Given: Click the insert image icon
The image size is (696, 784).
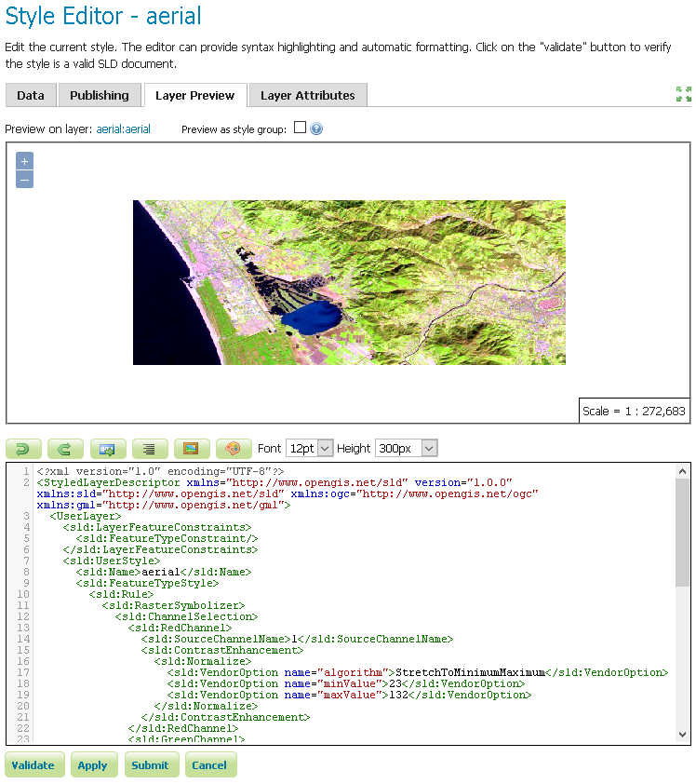Looking at the screenshot, I should click(192, 449).
